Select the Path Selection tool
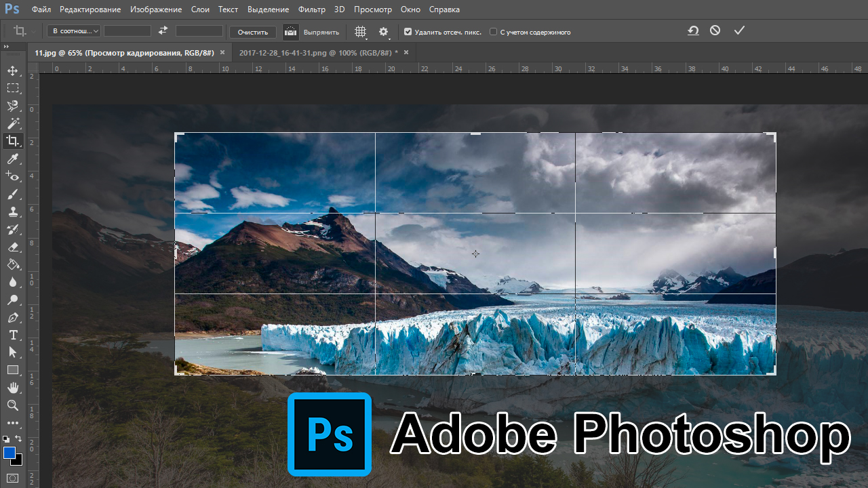868x488 pixels. coord(13,352)
